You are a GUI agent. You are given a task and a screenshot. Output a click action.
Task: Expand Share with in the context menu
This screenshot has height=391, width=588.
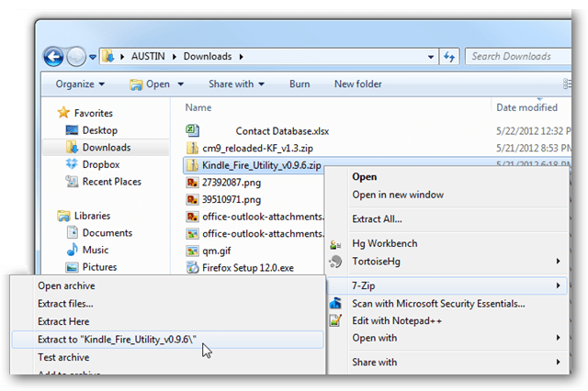[x=447, y=363]
